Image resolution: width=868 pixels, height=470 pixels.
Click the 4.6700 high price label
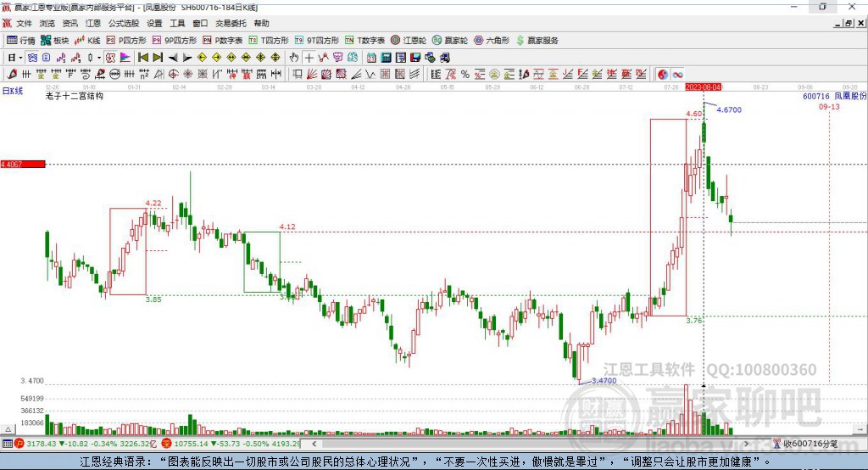click(728, 109)
